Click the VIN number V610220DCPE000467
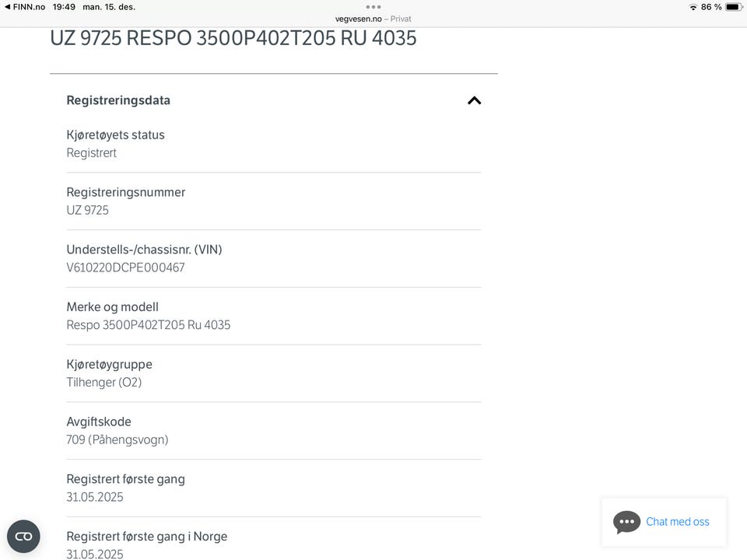747x560 pixels. [x=125, y=268]
